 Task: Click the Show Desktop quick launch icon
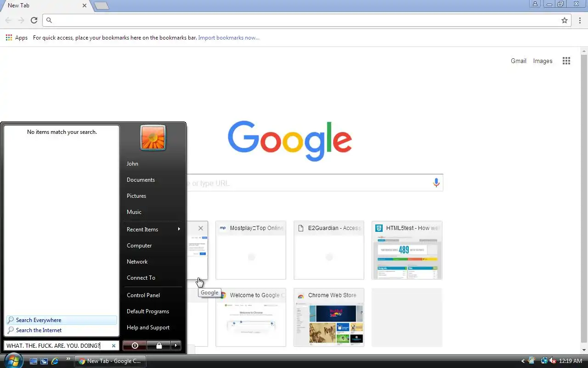[x=34, y=361]
